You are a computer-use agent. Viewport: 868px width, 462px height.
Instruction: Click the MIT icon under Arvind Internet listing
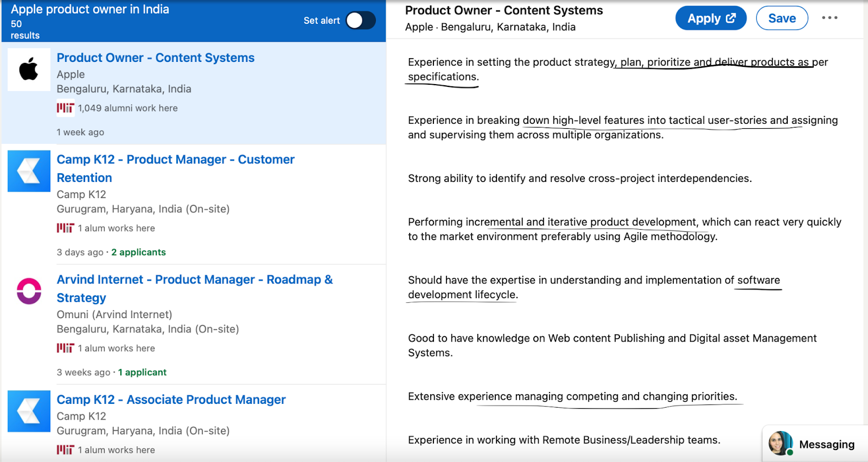[65, 348]
